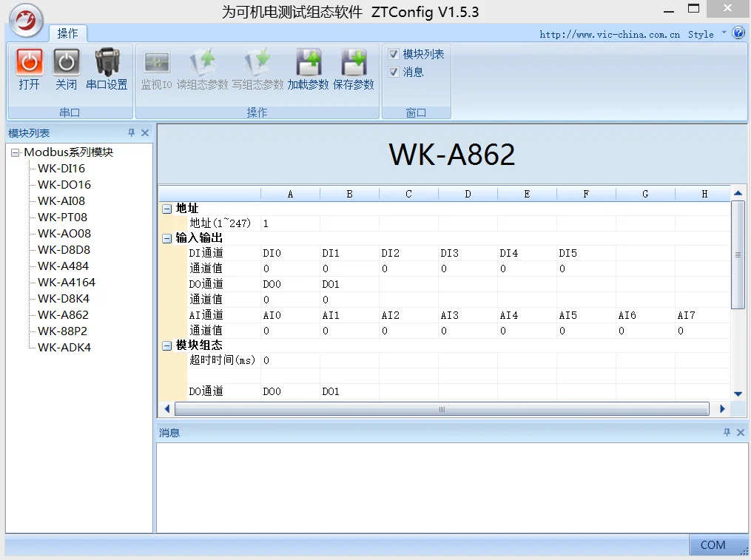Click the round application logo button
This screenshot has width=751, height=560.
tap(27, 21)
